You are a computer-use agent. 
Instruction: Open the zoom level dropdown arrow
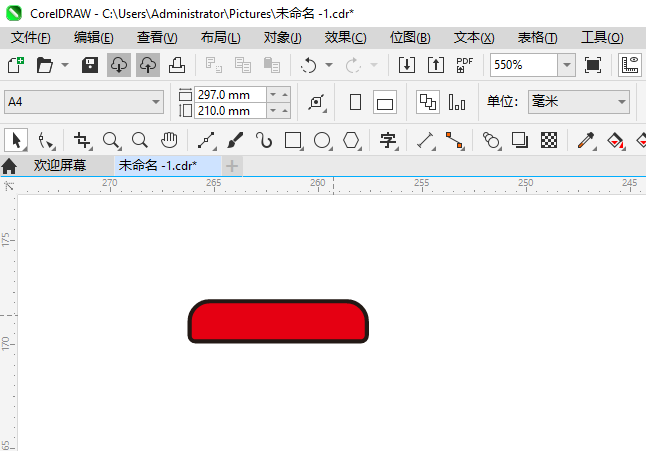point(567,65)
